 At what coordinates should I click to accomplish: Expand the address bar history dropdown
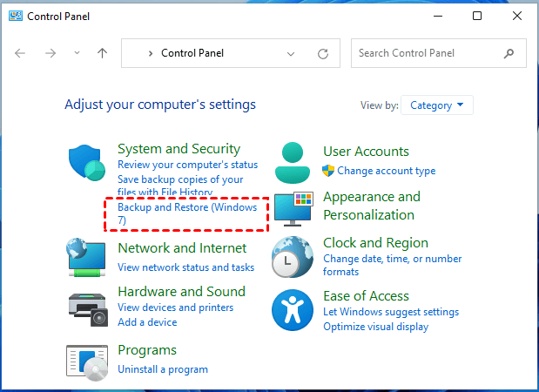click(291, 53)
